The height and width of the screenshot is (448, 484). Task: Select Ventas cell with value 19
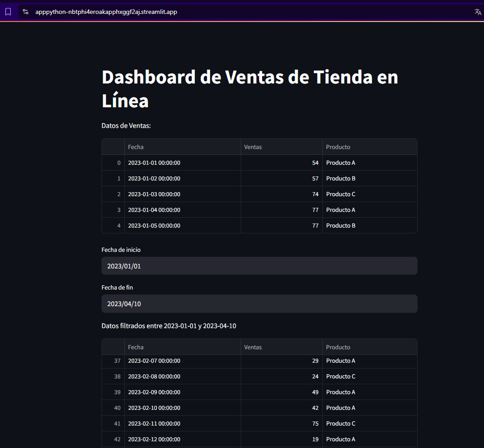(x=282, y=439)
